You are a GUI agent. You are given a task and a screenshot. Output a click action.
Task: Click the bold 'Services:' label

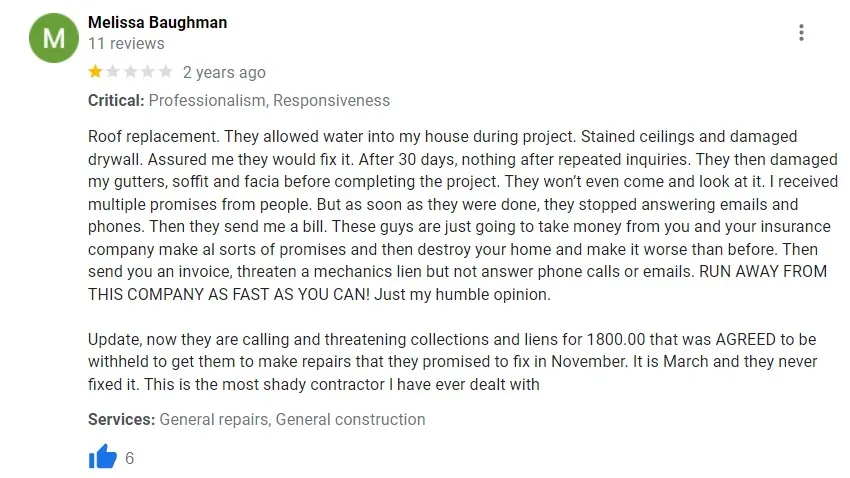point(121,419)
